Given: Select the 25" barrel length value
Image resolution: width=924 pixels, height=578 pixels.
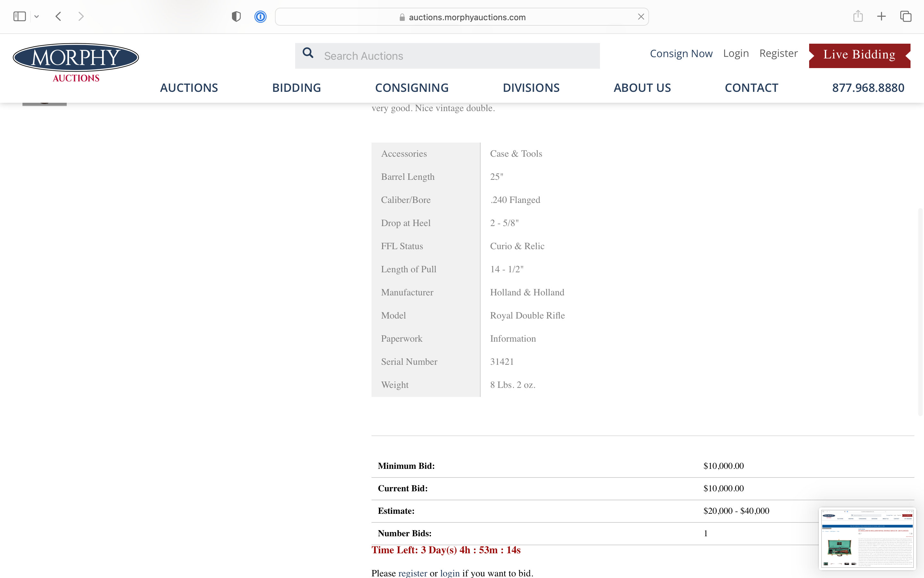Looking at the screenshot, I should 496,177.
